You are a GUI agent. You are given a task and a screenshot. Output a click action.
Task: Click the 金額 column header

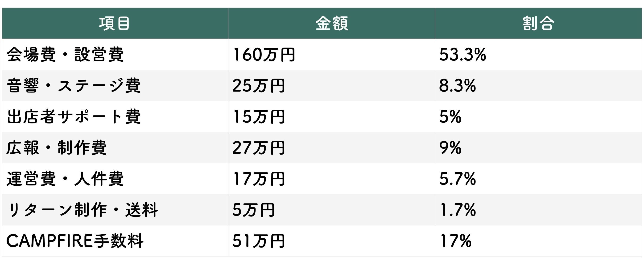[x=331, y=24]
